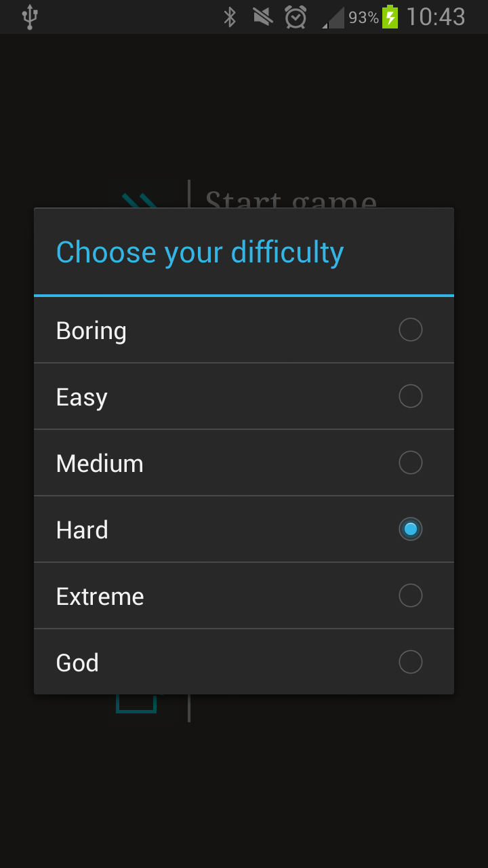
Task: Pick the Extreme difficulty label
Action: click(x=100, y=597)
